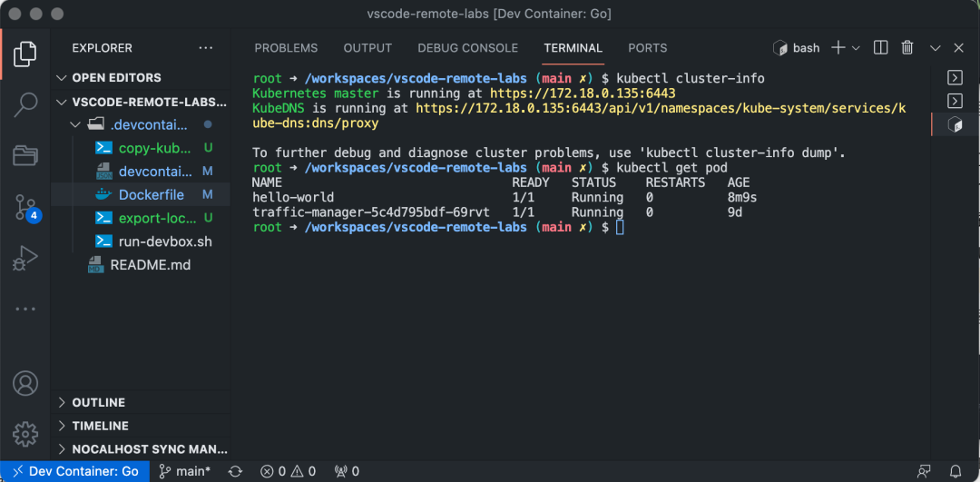
Task: Open the Accounts menu icon
Action: [25, 383]
